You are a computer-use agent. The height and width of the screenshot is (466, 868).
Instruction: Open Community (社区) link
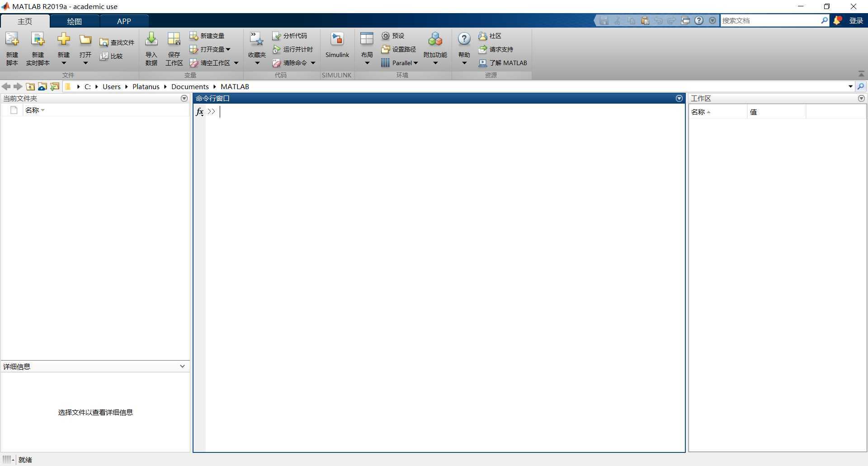click(490, 36)
